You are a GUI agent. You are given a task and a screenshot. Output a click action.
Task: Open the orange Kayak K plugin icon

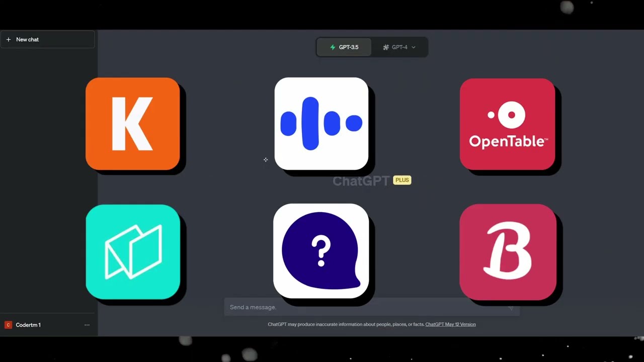(x=133, y=124)
